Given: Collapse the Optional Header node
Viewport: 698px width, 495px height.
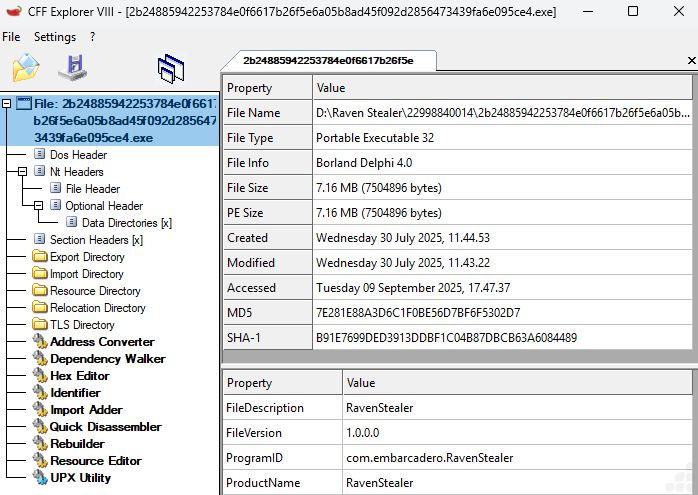Looking at the screenshot, I should pyautogui.click(x=40, y=206).
